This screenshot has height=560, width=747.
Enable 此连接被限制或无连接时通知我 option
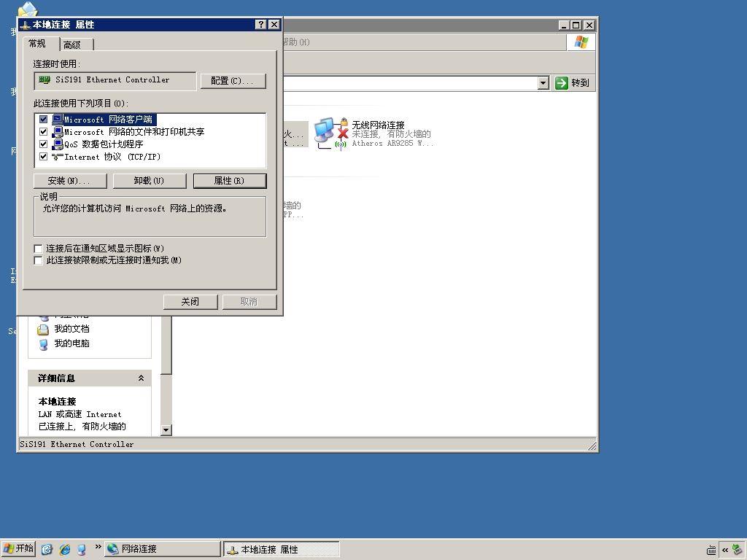(x=39, y=260)
